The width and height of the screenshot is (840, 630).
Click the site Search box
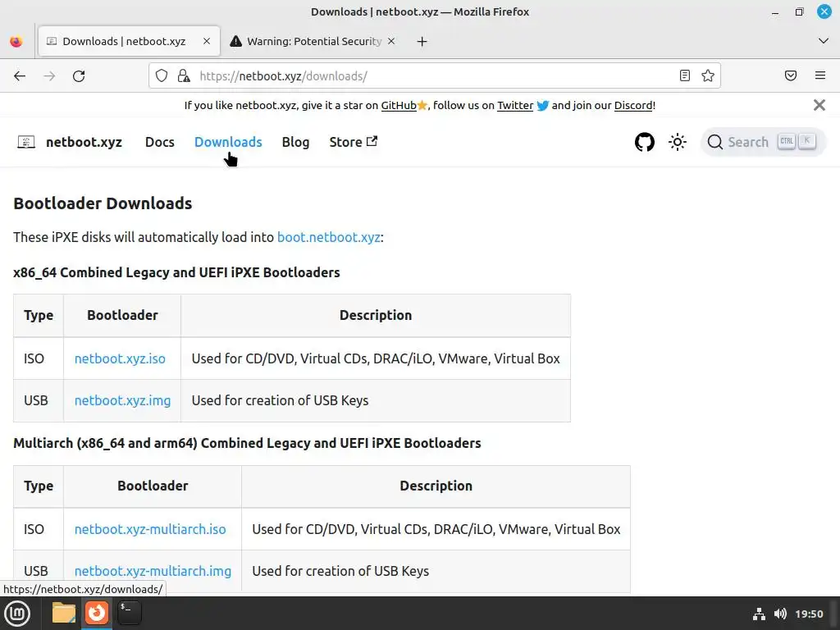click(763, 142)
